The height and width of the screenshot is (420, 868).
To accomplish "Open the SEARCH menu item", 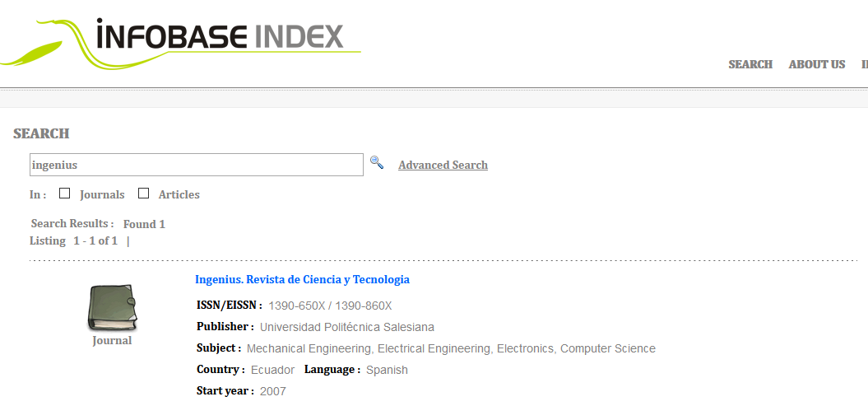I will coord(750,64).
